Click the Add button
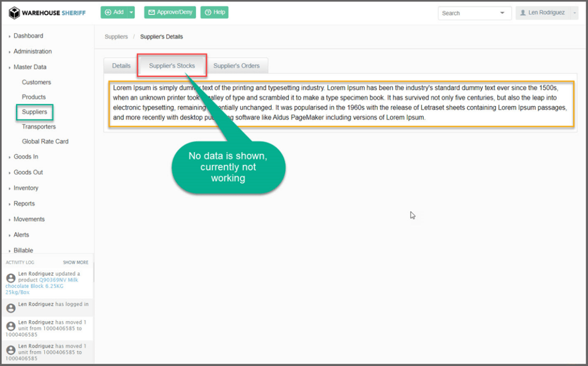 pyautogui.click(x=114, y=12)
